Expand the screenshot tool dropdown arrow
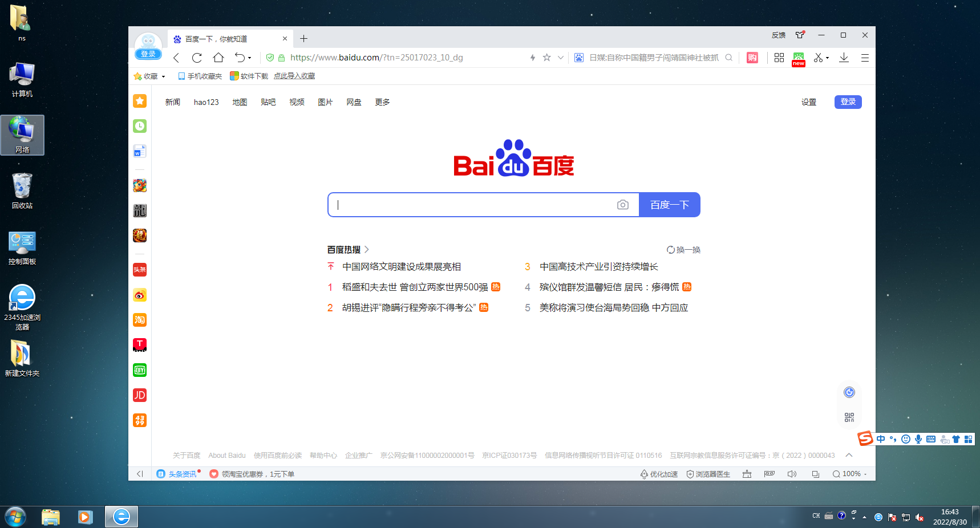Viewport: 980px width, 528px height. [827, 58]
